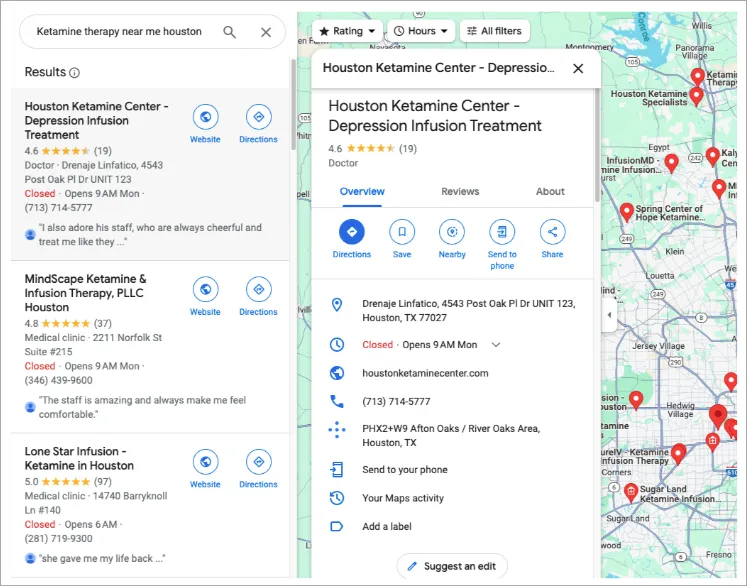Click results list scrollbar
Image resolution: width=747 pixels, height=586 pixels.
(293, 105)
